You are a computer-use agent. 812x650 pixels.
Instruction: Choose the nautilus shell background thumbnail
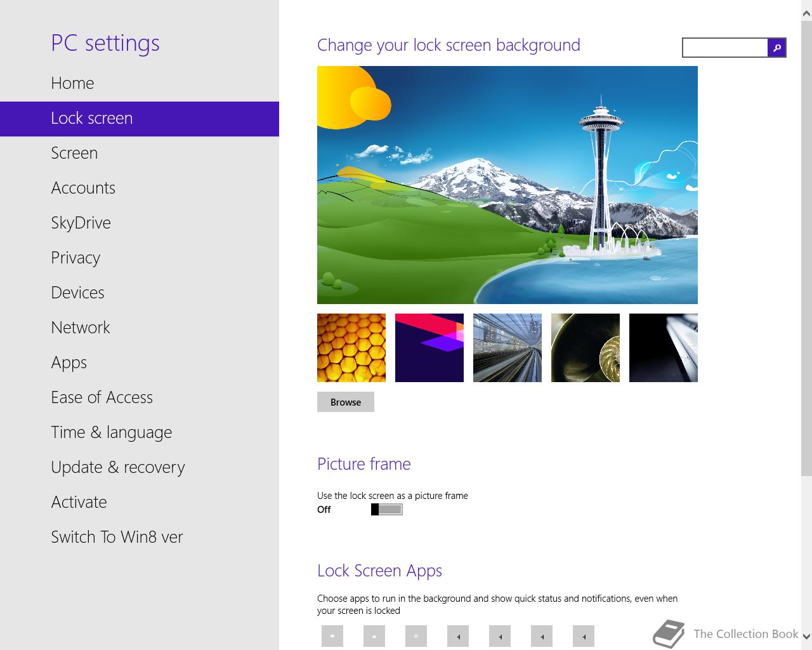click(x=586, y=348)
